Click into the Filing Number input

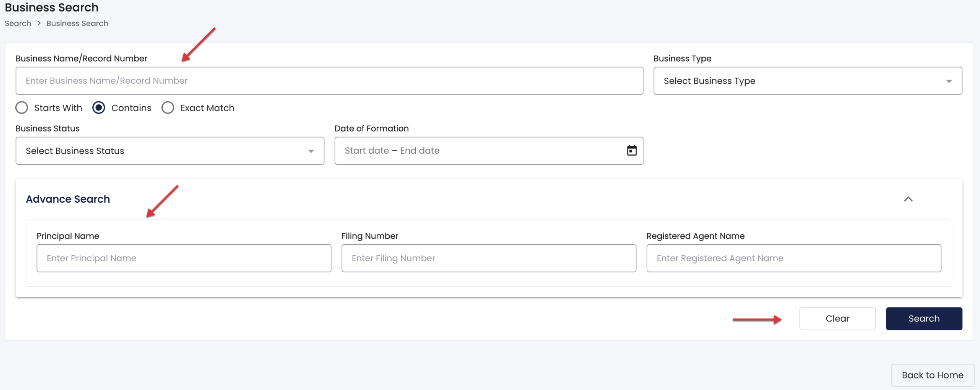click(x=488, y=258)
